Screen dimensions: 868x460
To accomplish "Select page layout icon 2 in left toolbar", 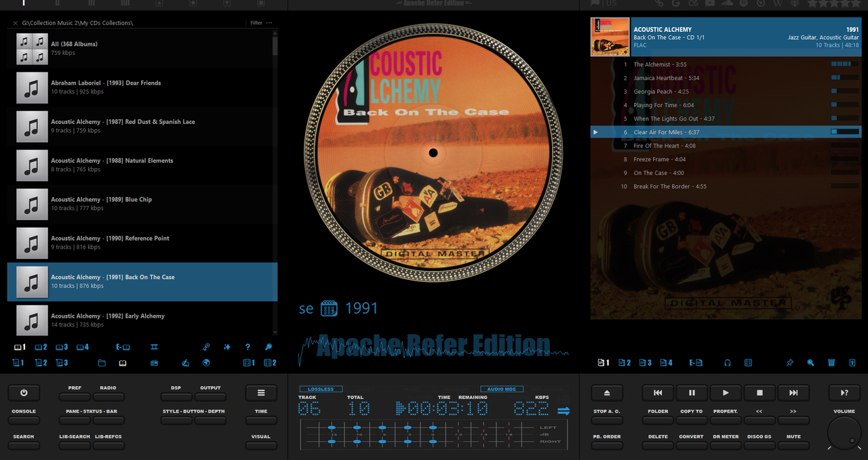I will pos(41,363).
